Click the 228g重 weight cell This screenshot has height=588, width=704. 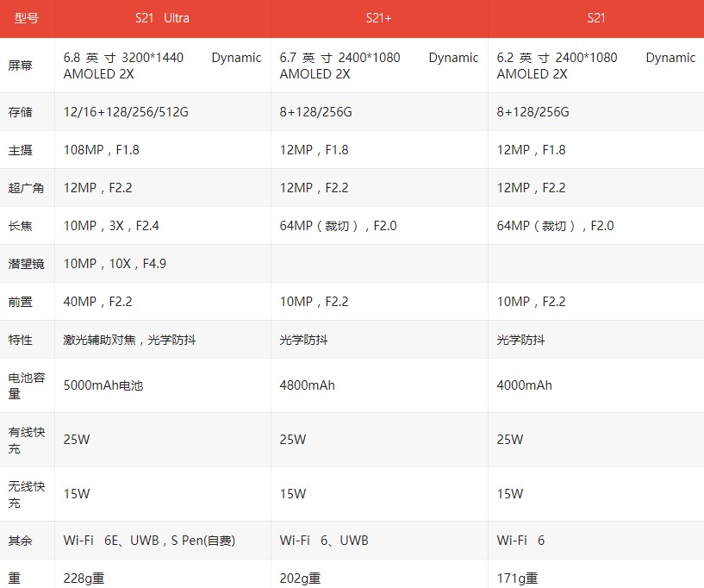pos(84,579)
